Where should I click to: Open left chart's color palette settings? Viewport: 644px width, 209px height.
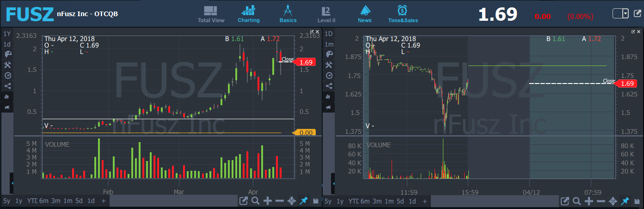point(7,54)
